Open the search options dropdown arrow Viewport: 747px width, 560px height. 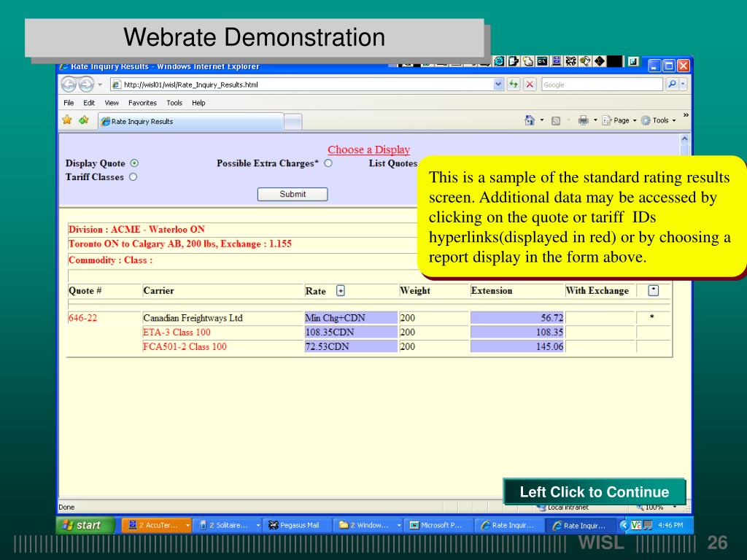(x=683, y=85)
